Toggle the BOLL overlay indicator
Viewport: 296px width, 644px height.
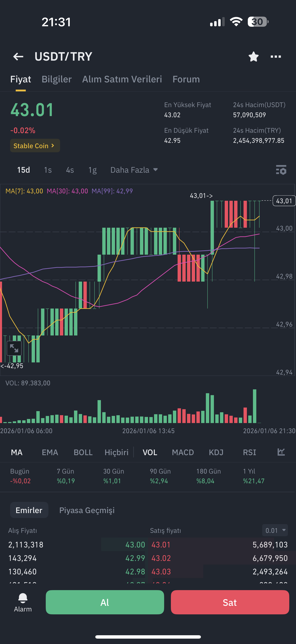[83, 452]
